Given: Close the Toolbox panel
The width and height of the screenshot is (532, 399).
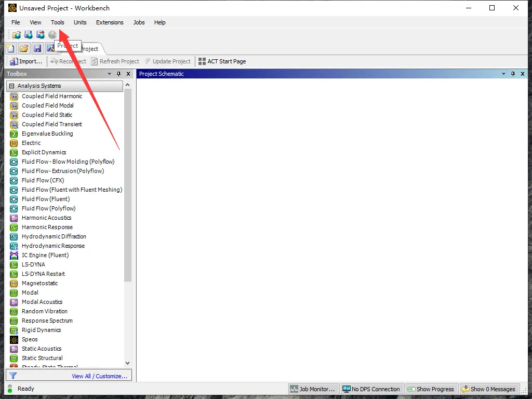Looking at the screenshot, I should point(128,74).
